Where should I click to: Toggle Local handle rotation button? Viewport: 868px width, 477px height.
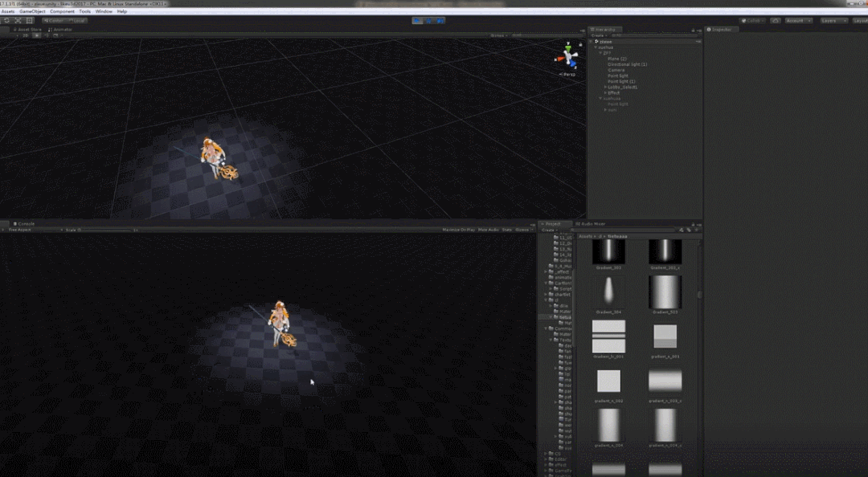coord(78,20)
